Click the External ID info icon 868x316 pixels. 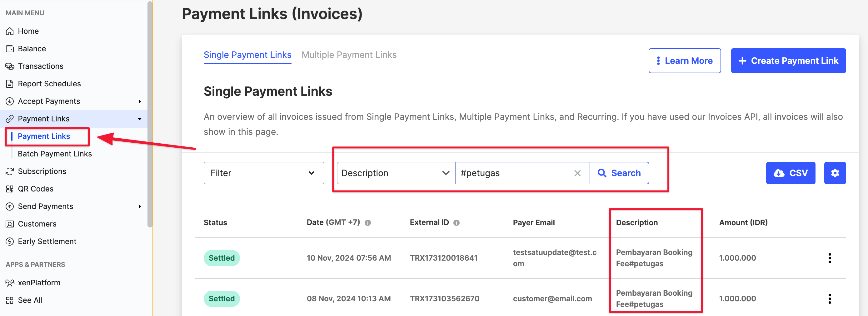(456, 222)
